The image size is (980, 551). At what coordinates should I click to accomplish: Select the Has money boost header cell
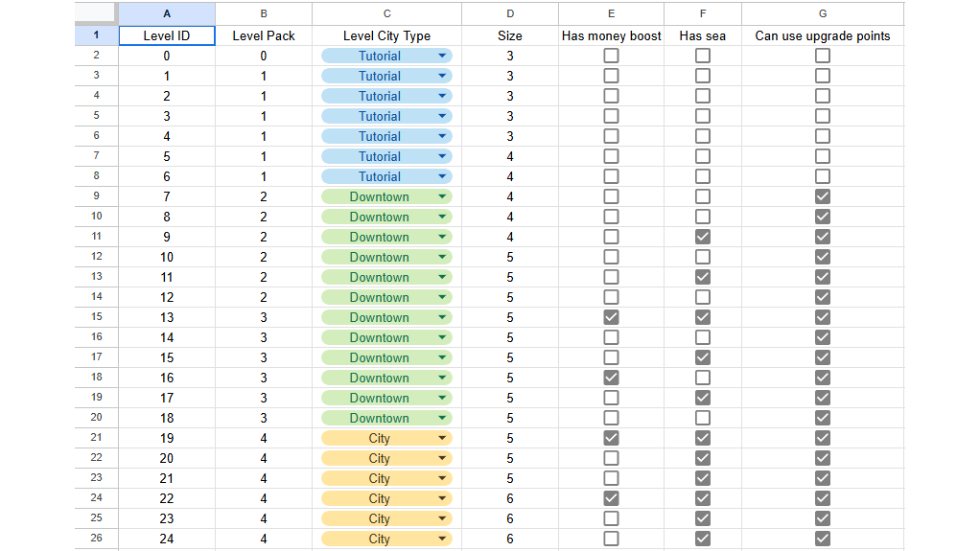[611, 35]
